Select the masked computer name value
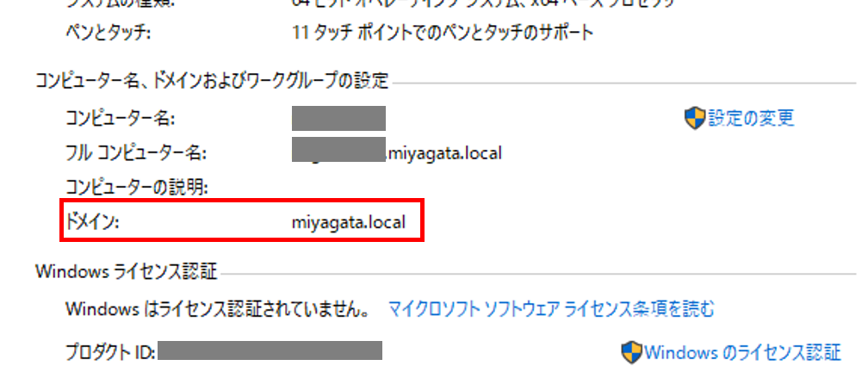This screenshot has height=378, width=868. [338, 118]
